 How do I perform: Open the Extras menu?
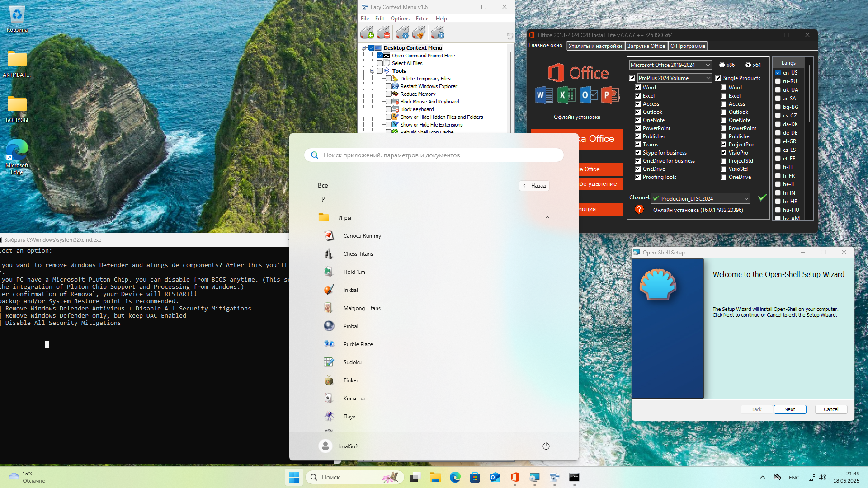(x=423, y=19)
